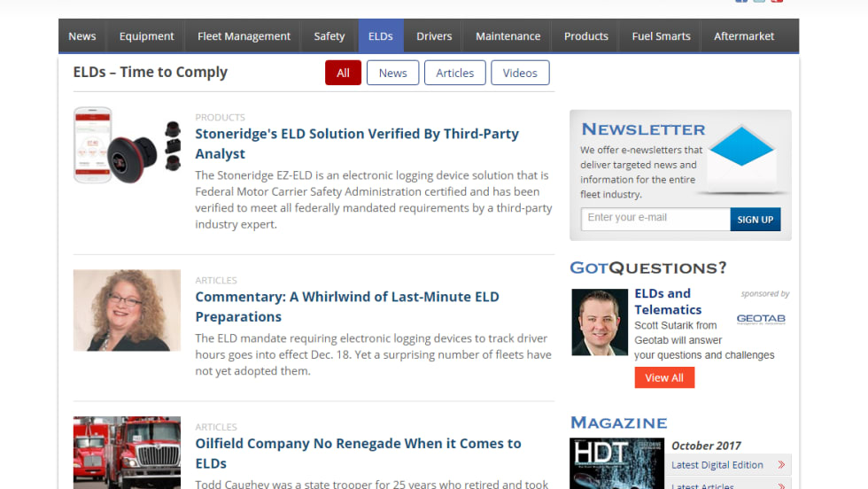Click the commentary author's portrait photo
The width and height of the screenshot is (868, 489).
pyautogui.click(x=127, y=311)
